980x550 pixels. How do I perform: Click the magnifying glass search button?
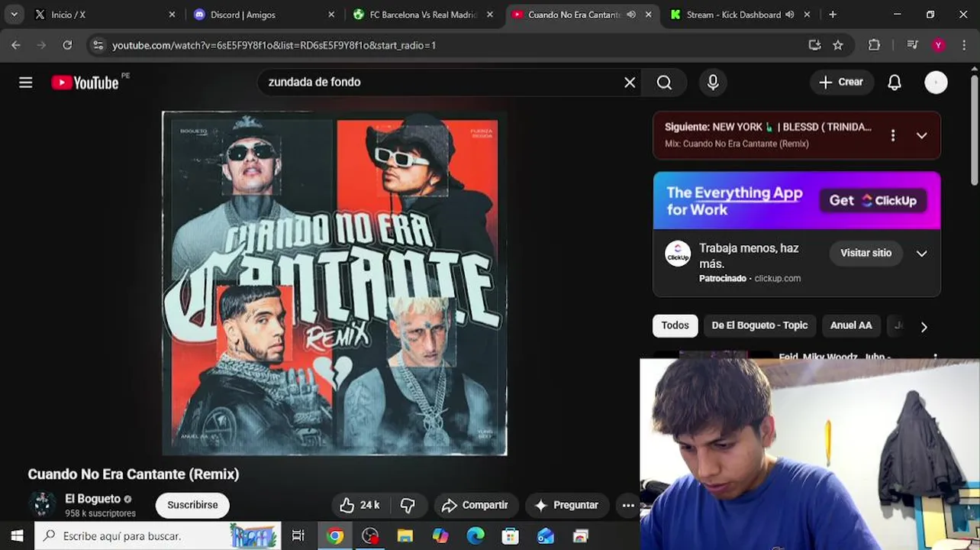point(664,82)
